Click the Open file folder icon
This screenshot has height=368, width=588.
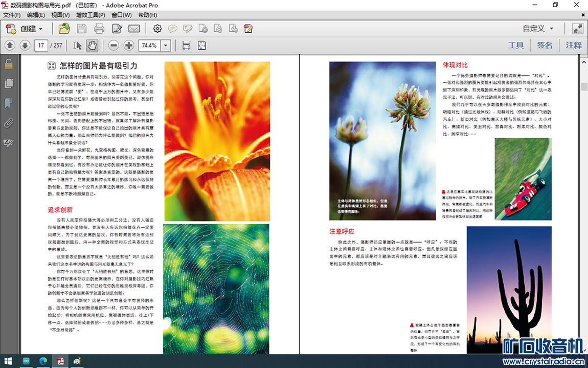tap(64, 29)
